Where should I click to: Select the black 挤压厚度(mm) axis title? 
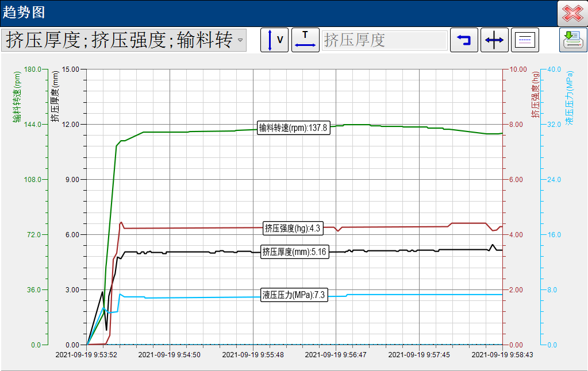point(55,96)
